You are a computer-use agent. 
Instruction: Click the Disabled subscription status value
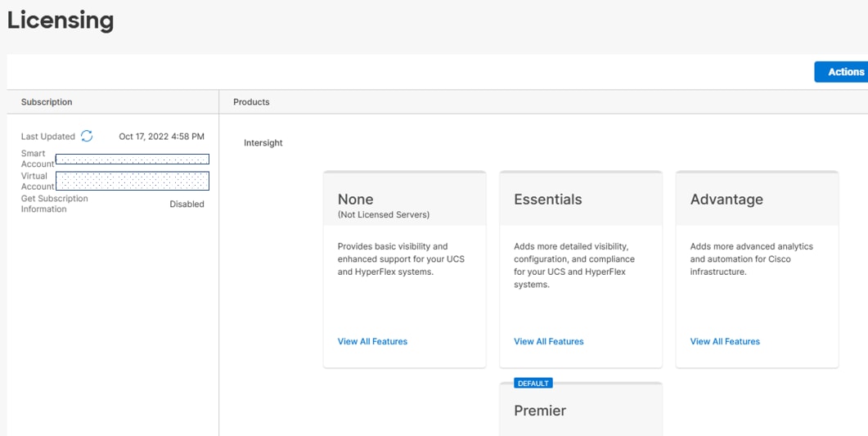tap(187, 205)
